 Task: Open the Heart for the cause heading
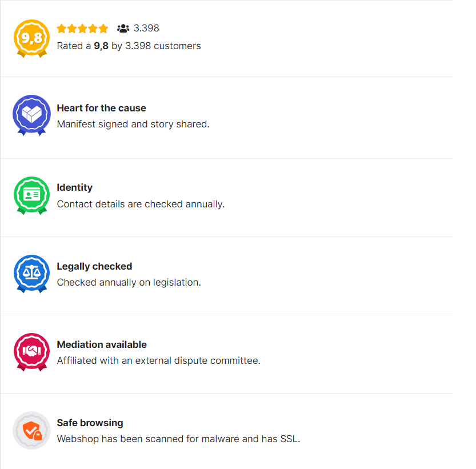click(101, 108)
